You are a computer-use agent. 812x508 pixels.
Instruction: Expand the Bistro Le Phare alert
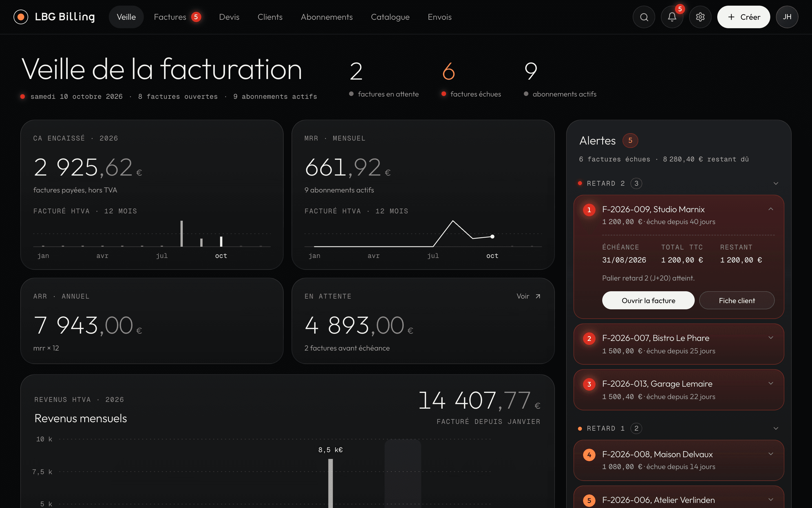point(771,338)
